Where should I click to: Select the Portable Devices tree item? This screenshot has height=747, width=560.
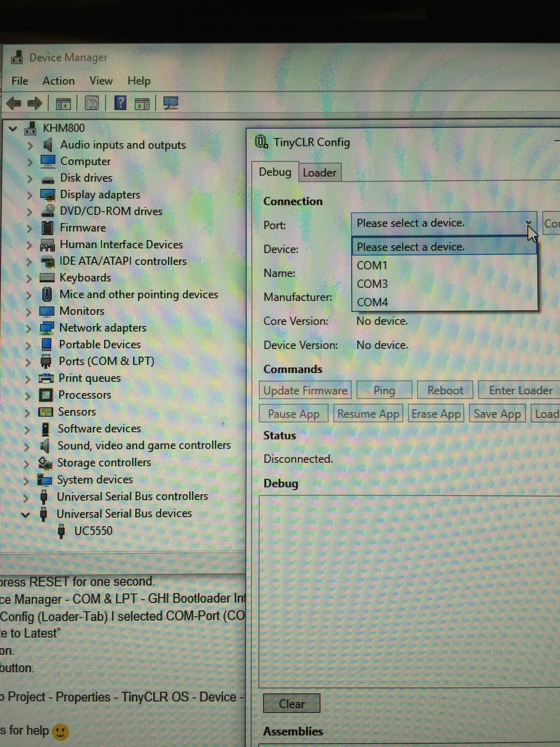(100, 344)
